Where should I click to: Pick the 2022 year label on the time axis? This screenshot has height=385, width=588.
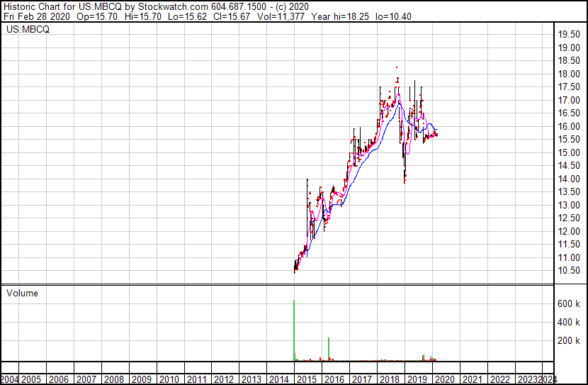tap(499, 379)
